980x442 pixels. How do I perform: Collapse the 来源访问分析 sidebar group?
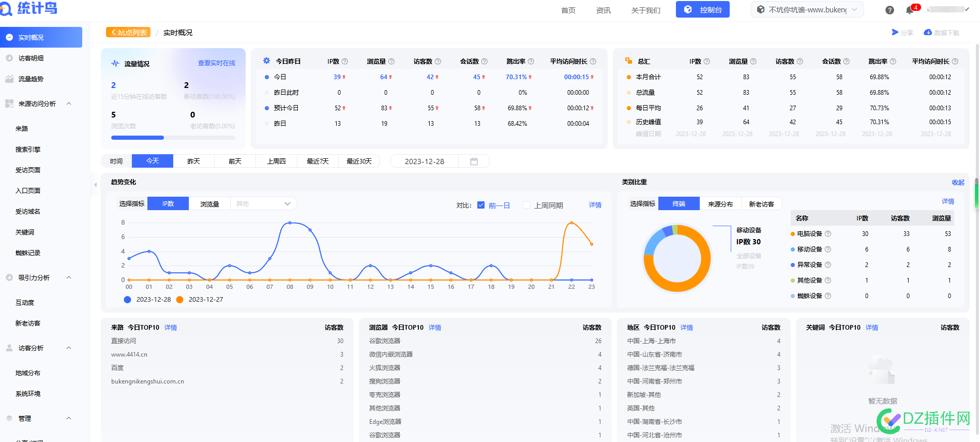(69, 104)
